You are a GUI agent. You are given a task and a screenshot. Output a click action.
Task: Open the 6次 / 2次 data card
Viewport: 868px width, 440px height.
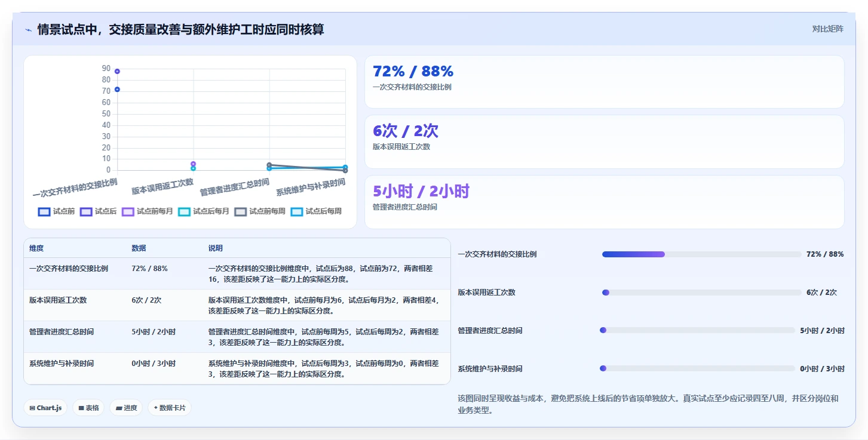click(x=604, y=142)
